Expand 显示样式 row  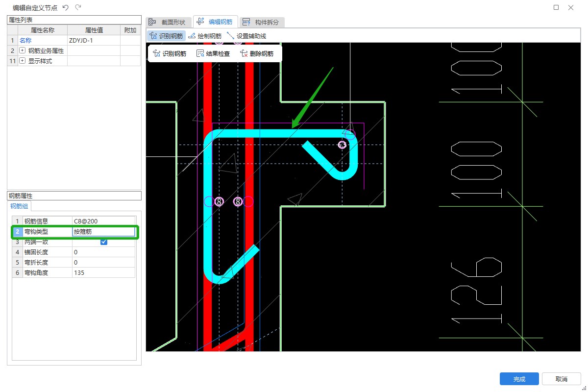(22, 61)
